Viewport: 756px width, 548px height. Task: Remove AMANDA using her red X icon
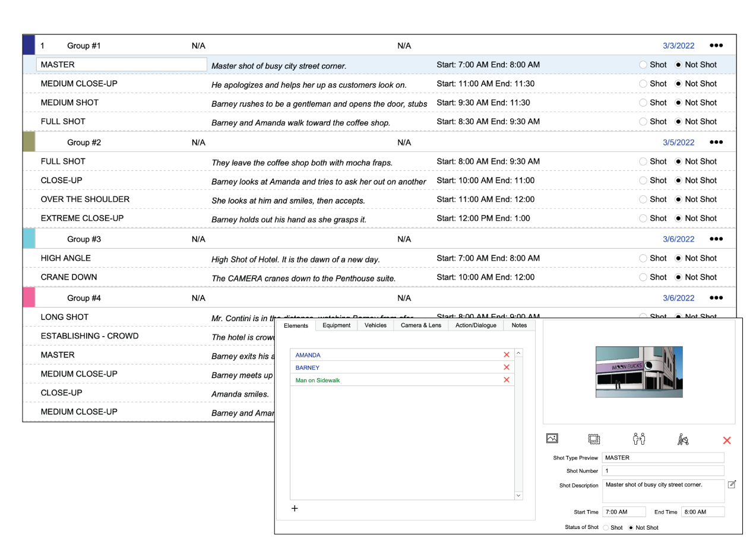pyautogui.click(x=506, y=354)
